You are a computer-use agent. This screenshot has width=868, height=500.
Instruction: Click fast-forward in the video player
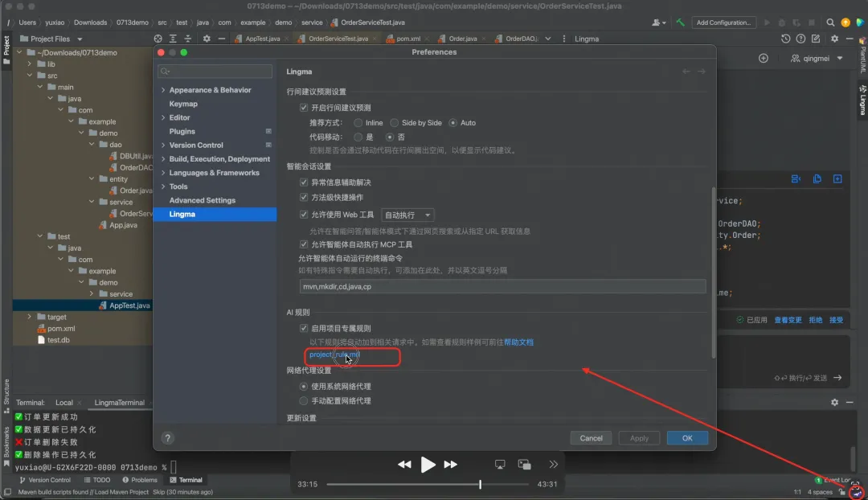click(x=451, y=465)
